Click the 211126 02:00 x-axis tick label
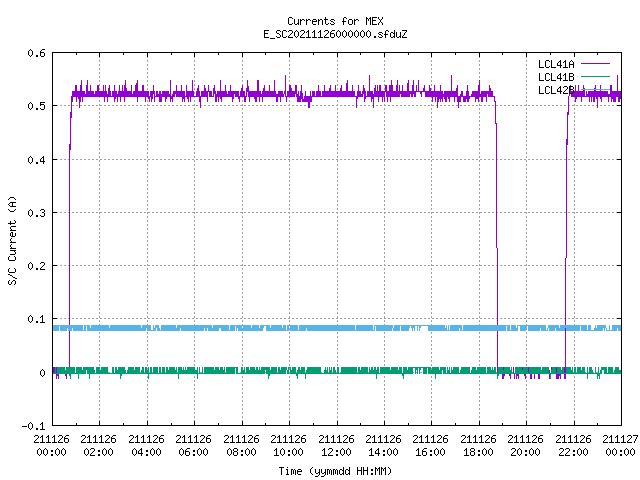 click(x=98, y=445)
